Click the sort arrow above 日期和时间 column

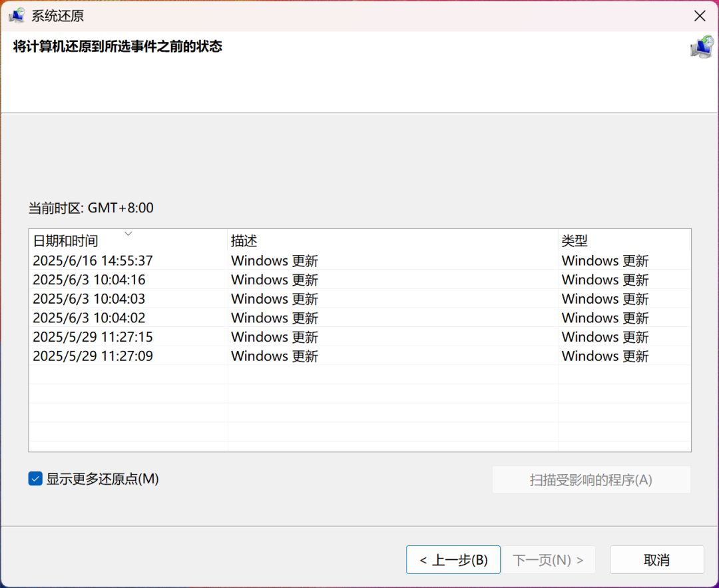pos(128,233)
